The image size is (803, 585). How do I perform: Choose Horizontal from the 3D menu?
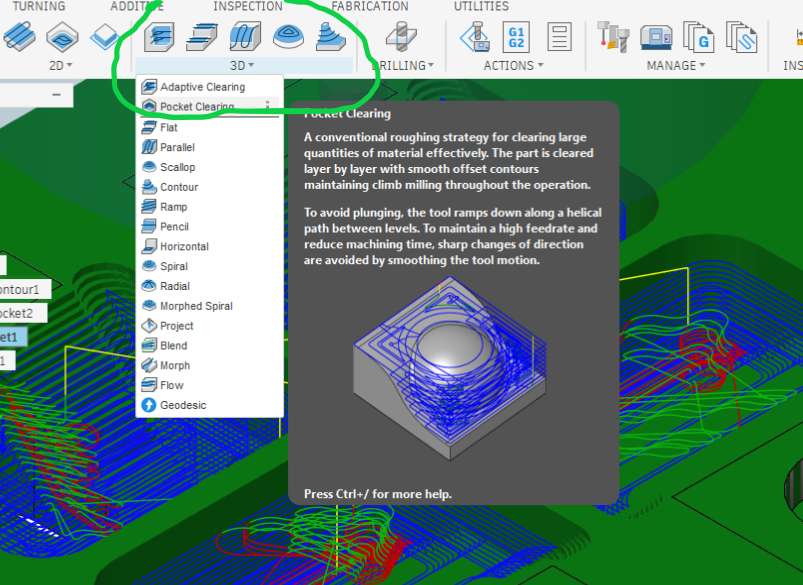[209, 246]
